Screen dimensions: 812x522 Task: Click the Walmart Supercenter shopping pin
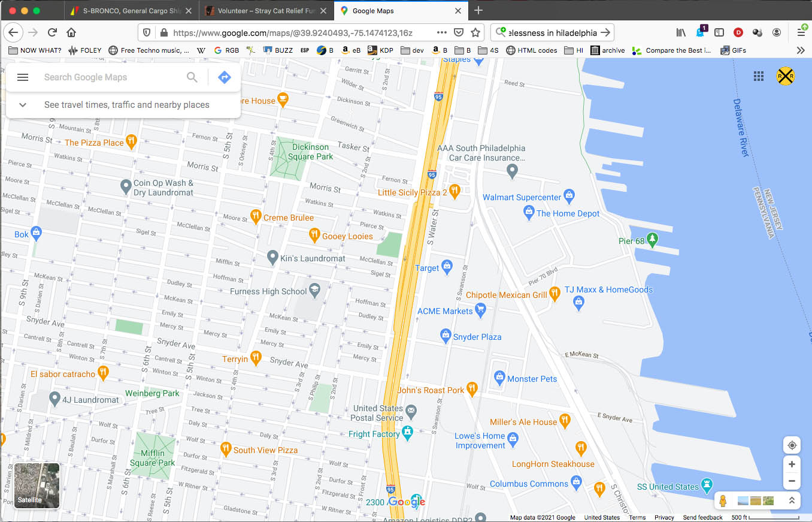(569, 195)
